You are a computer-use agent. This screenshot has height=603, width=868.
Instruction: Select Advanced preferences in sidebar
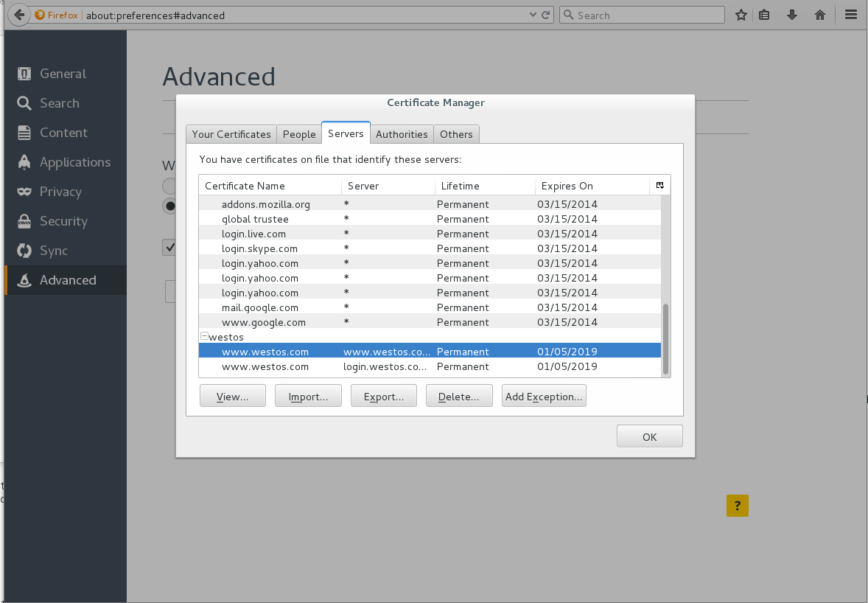coord(66,280)
